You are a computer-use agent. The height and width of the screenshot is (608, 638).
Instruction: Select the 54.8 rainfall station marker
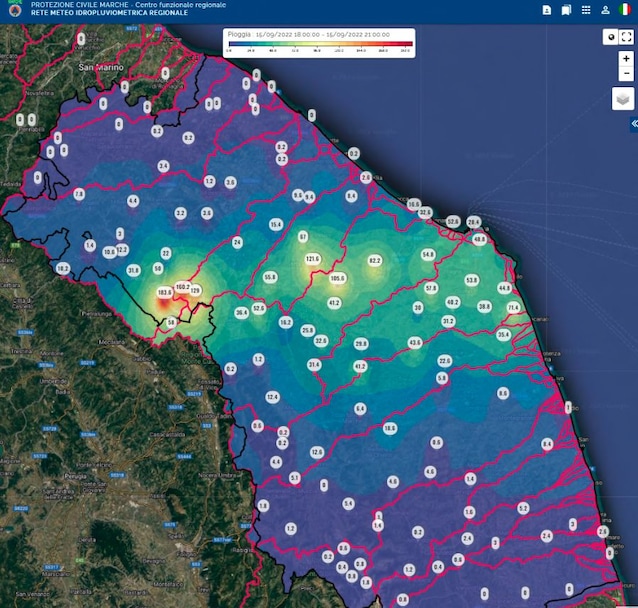pos(428,255)
